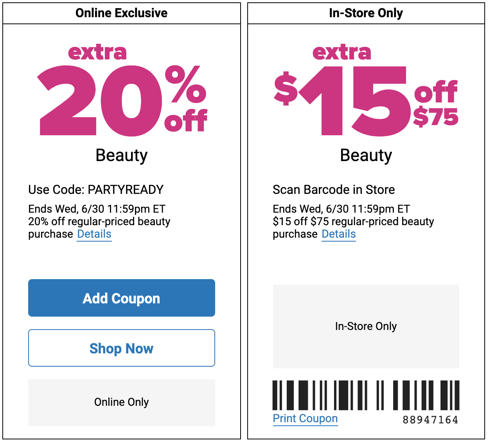The height and width of the screenshot is (448, 489).
Task: Click the Scan Barcode in Store text
Action: click(334, 190)
